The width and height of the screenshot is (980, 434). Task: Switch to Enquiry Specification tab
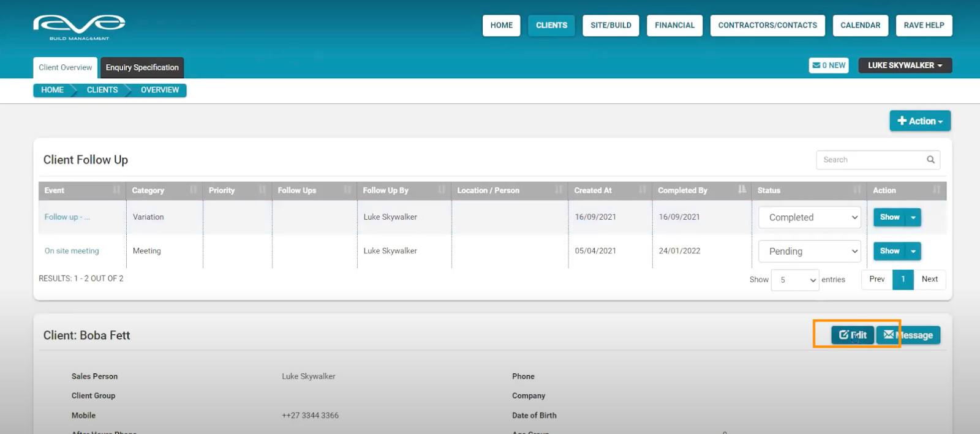coord(142,67)
